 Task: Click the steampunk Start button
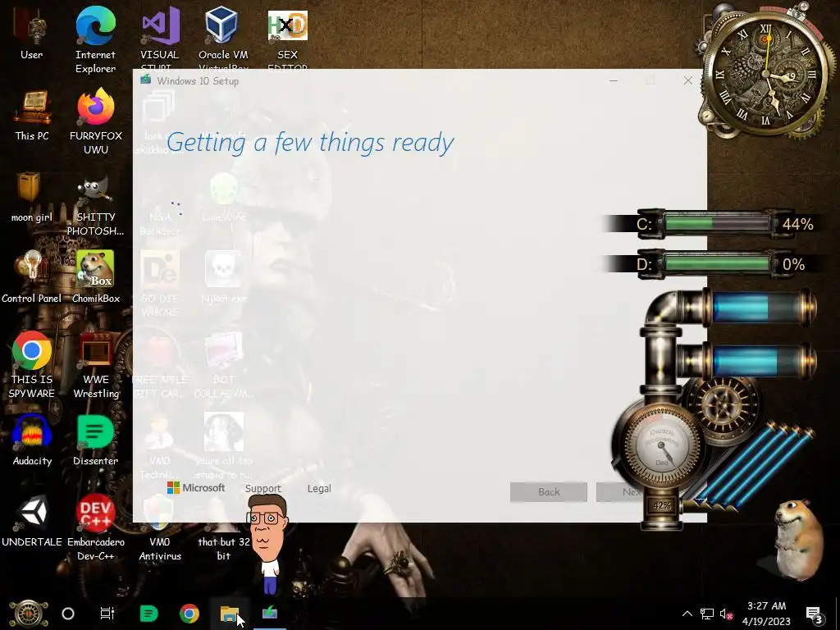(x=29, y=614)
